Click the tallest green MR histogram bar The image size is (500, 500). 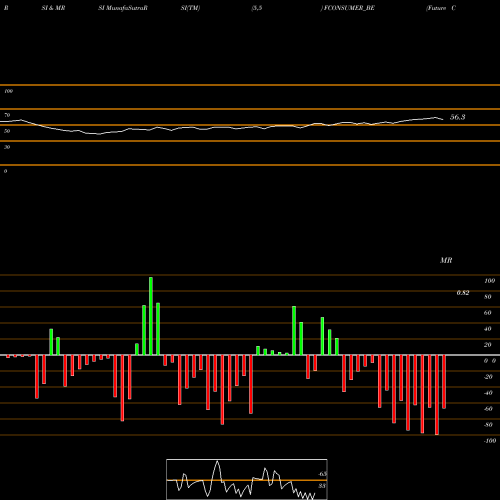click(x=151, y=316)
